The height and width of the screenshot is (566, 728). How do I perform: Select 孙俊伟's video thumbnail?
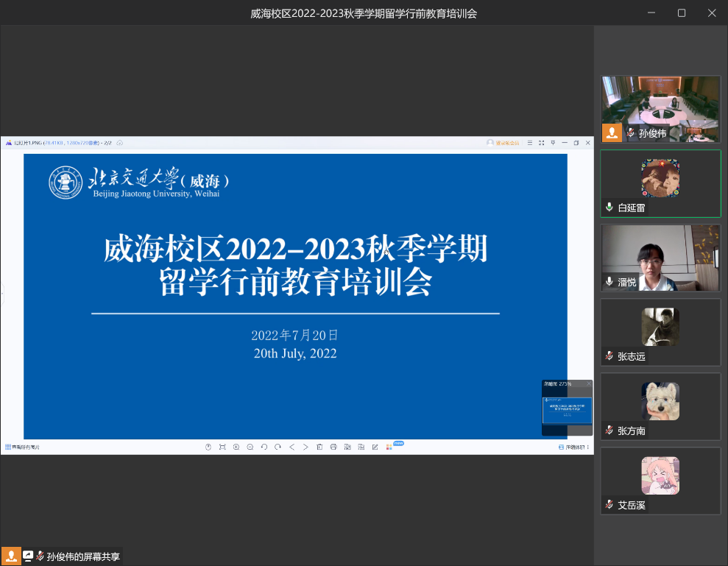pyautogui.click(x=660, y=109)
